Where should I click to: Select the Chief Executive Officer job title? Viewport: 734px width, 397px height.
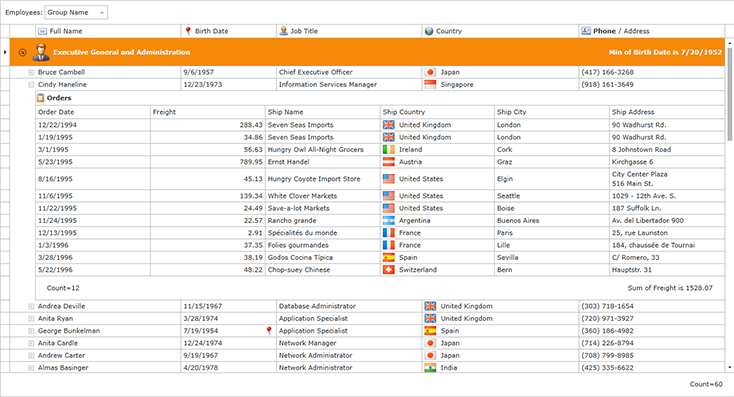click(x=349, y=72)
